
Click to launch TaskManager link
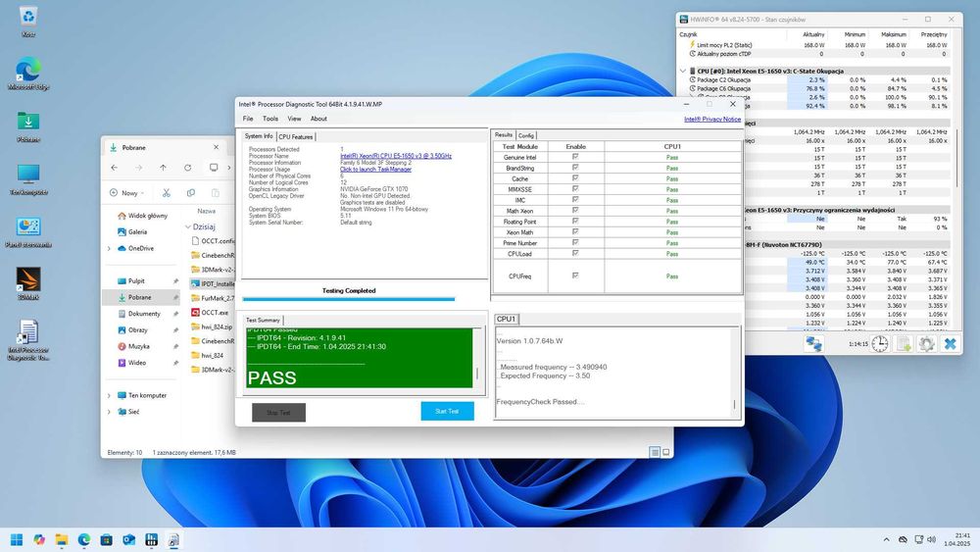375,169
